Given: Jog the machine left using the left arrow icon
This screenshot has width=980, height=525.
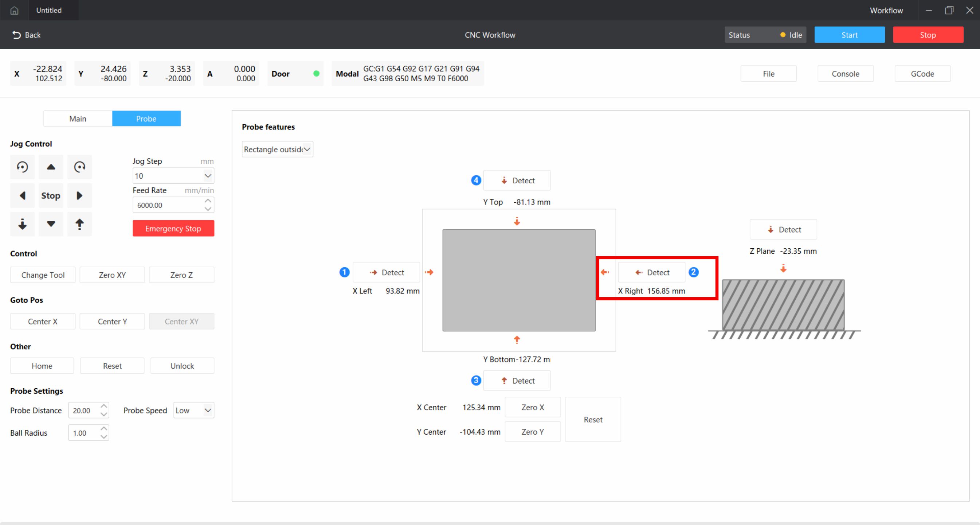Looking at the screenshot, I should [x=22, y=195].
